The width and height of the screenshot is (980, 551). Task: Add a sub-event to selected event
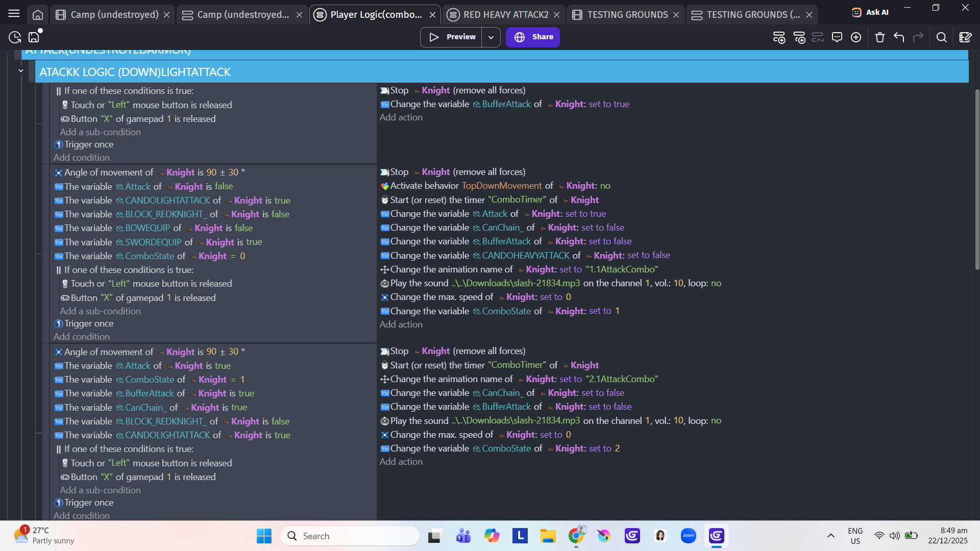799,37
